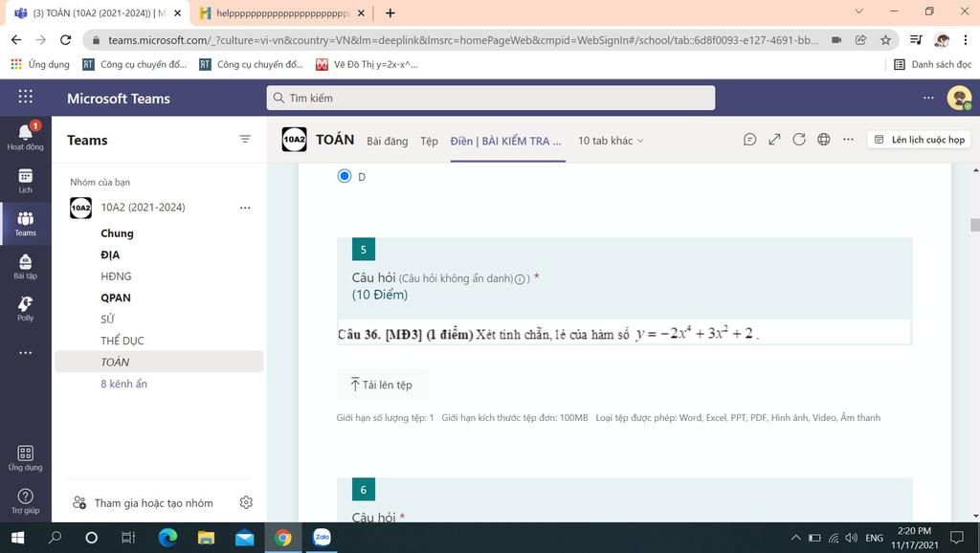Image resolution: width=980 pixels, height=553 pixels.
Task: Filter the teams list
Action: point(245,140)
